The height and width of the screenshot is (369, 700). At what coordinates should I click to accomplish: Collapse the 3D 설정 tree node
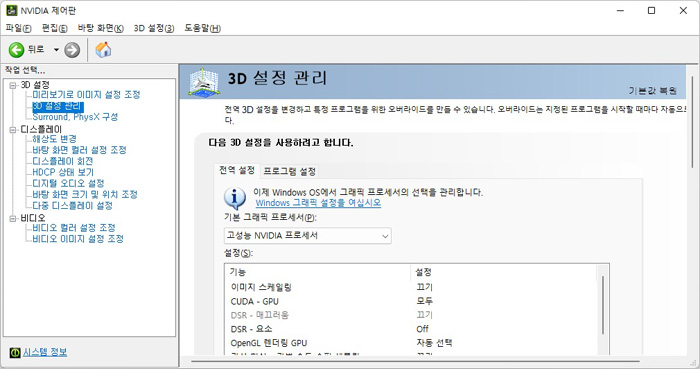coord(13,85)
